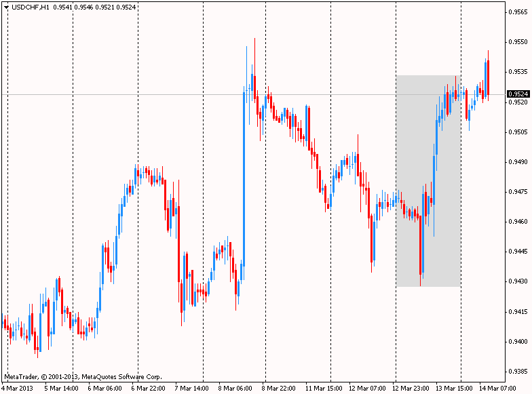
Task: Select the 0.9430 price scale label
Action: click(518, 281)
